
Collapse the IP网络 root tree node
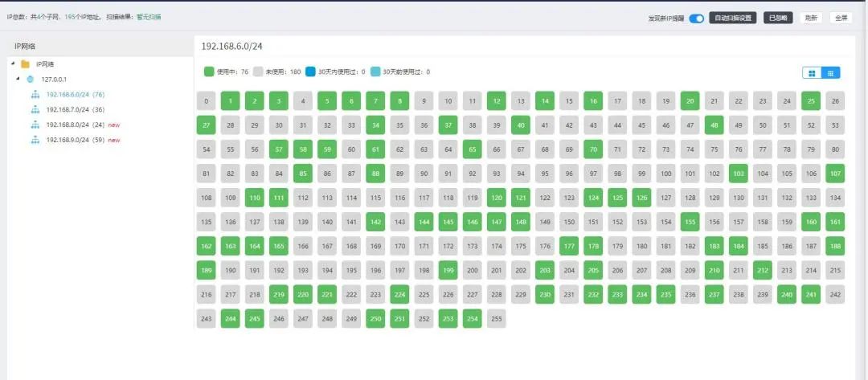pyautogui.click(x=14, y=63)
